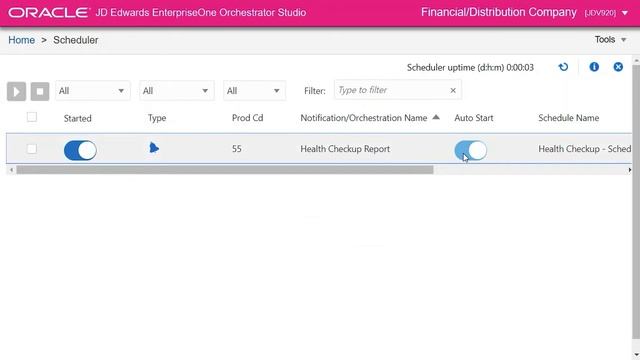Expand the Financial/Distribution Company user menu

[625, 13]
